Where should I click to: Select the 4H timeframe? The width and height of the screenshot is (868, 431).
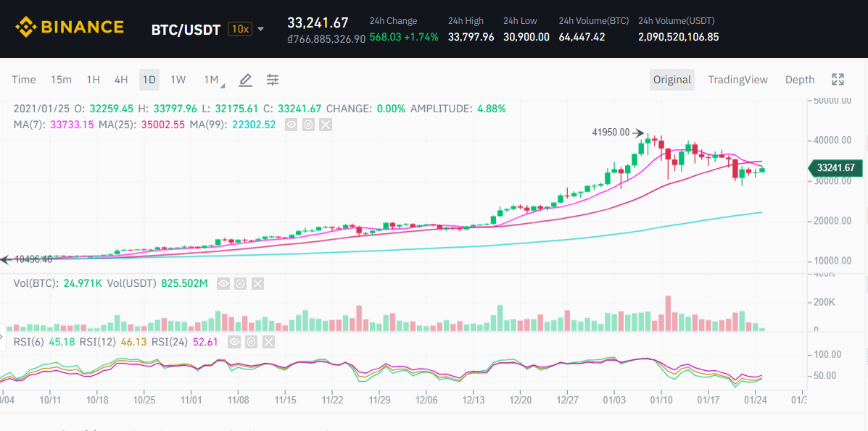tap(121, 80)
